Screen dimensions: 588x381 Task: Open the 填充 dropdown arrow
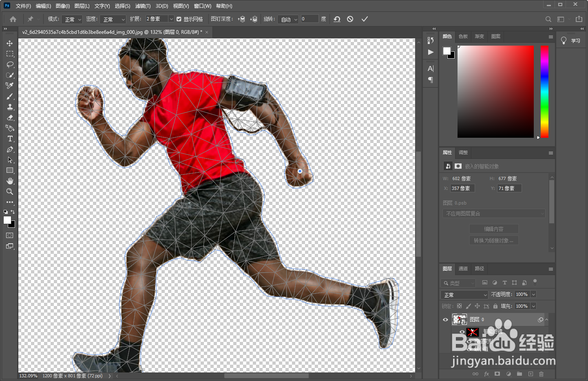pyautogui.click(x=533, y=306)
